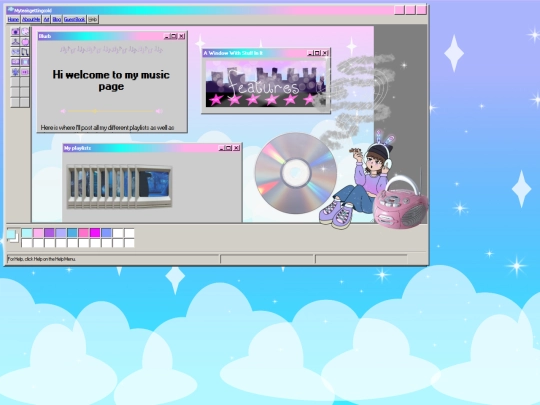Select the clock icon in the toolbox

[x=25, y=32]
